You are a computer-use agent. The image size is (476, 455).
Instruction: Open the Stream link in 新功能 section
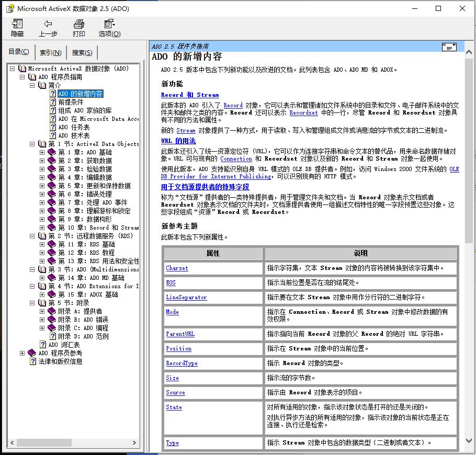186,131
